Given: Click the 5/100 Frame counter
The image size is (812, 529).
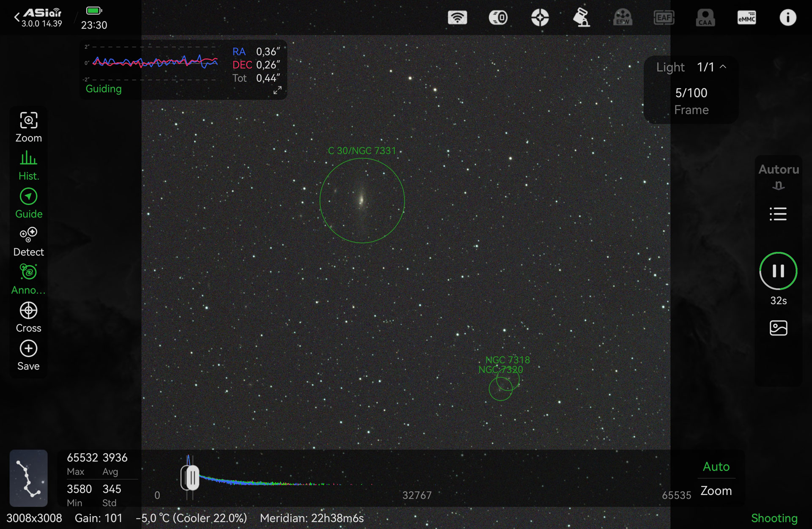Looking at the screenshot, I should 691,101.
